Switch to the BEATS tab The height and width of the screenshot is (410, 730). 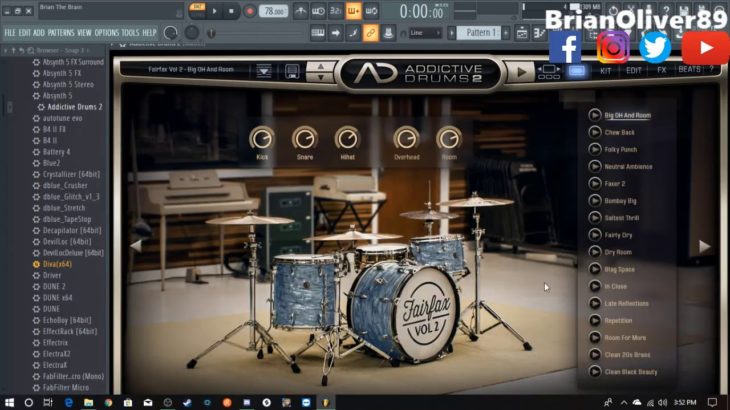coord(689,69)
